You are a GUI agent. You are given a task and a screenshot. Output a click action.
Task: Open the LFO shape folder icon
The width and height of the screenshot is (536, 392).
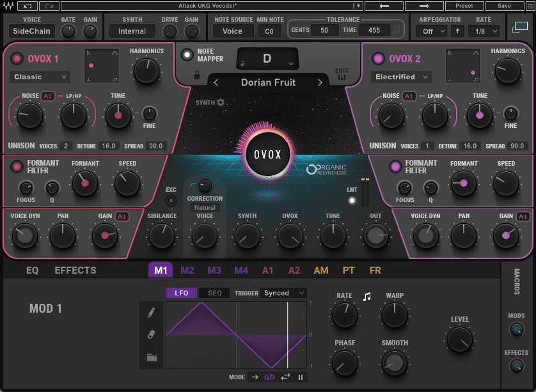[152, 357]
